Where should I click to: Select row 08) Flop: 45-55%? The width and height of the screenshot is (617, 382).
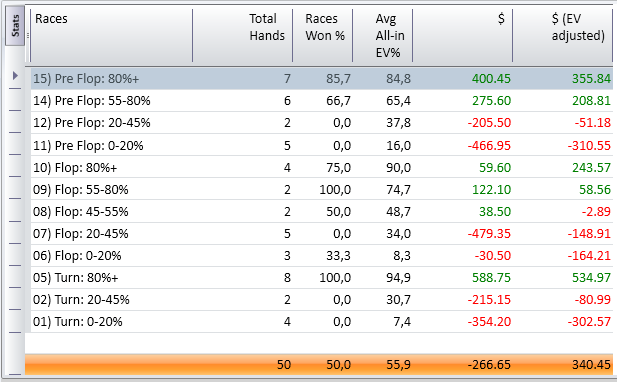tap(321, 212)
